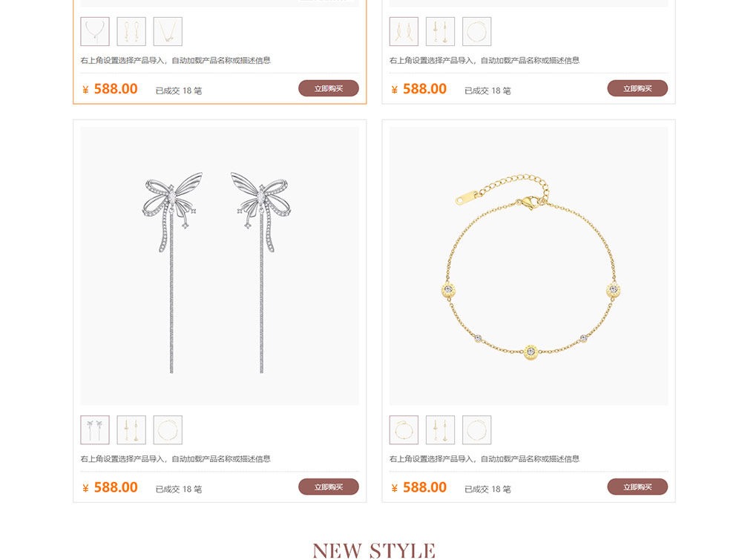Viewport: 742px width, 560px height.
Task: Buy the gold bracelet with 立即购买
Action: click(637, 487)
